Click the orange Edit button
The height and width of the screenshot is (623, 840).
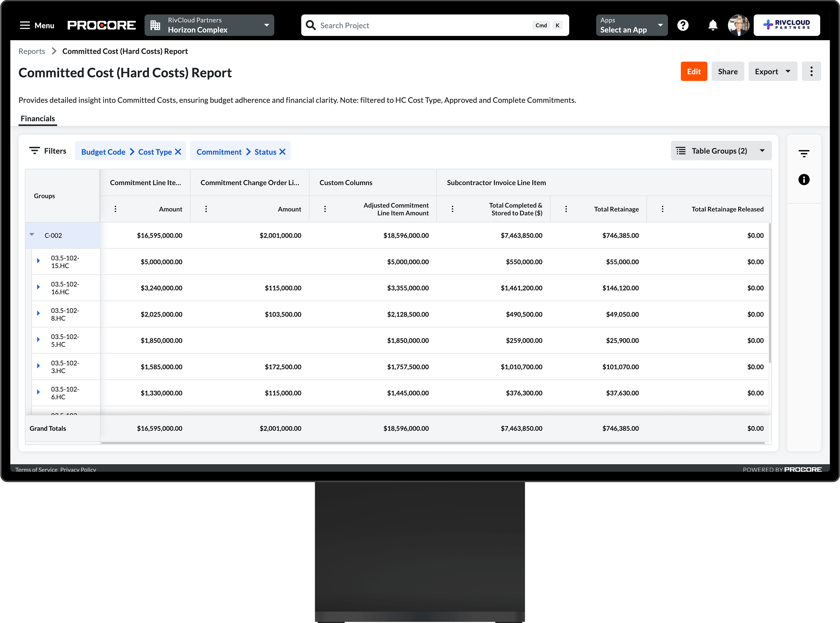[x=693, y=71]
